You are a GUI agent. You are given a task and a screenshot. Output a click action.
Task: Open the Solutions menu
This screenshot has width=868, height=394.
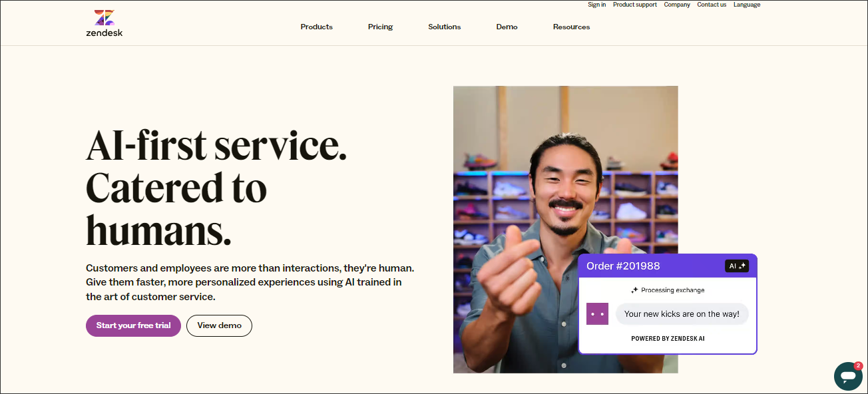pos(444,27)
